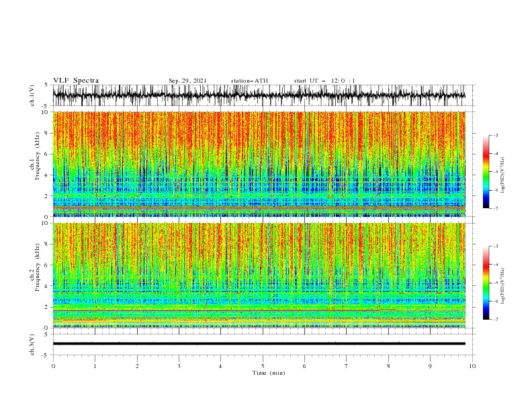Viewport: 532px width, 411px height.
Task: Click the "-3" tick on the ch.1 color bar
Action: (495, 135)
